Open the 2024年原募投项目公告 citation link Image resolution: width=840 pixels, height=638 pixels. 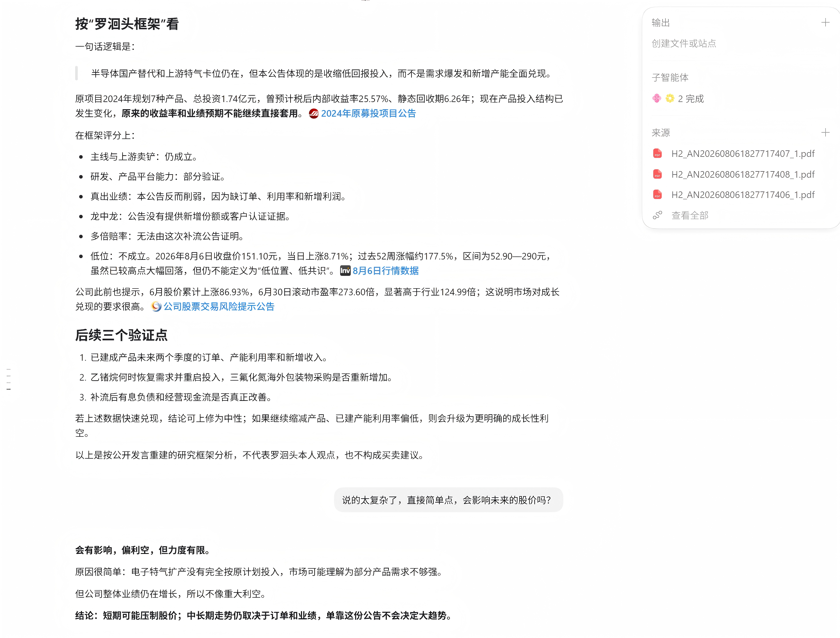[x=368, y=114]
